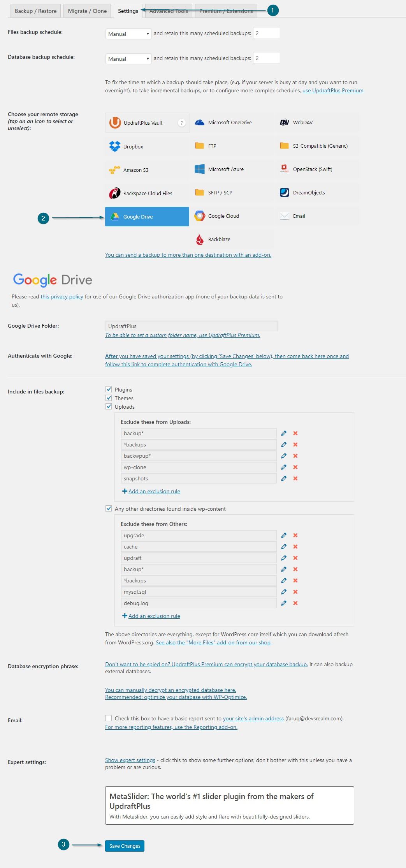Show expert settings

[x=130, y=760]
